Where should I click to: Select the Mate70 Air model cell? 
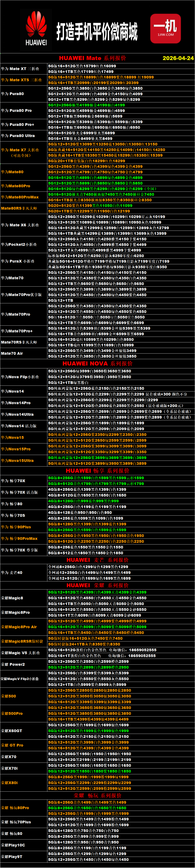point(12,353)
